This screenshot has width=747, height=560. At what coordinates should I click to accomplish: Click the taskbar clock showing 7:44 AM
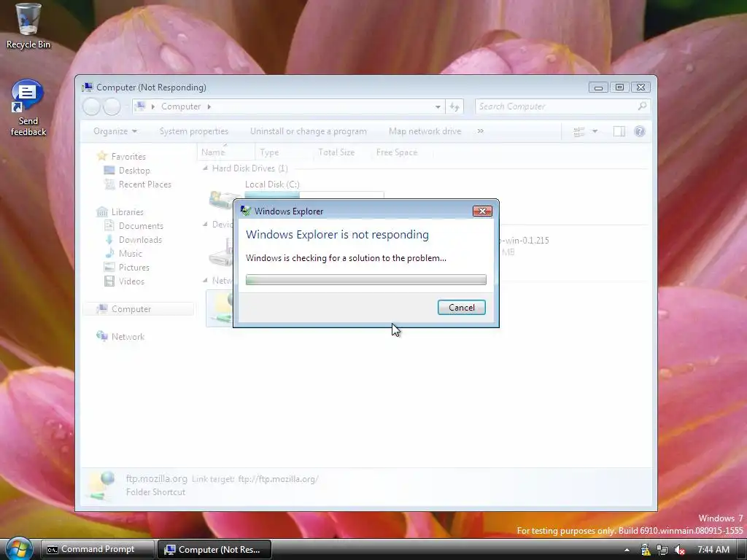(713, 550)
